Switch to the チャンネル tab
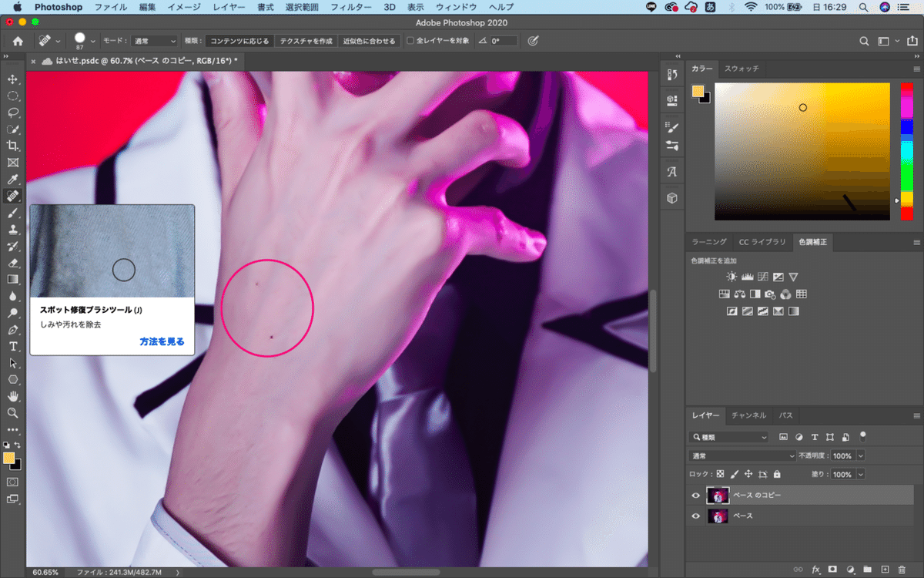Viewport: 924px width, 578px height. (x=748, y=415)
